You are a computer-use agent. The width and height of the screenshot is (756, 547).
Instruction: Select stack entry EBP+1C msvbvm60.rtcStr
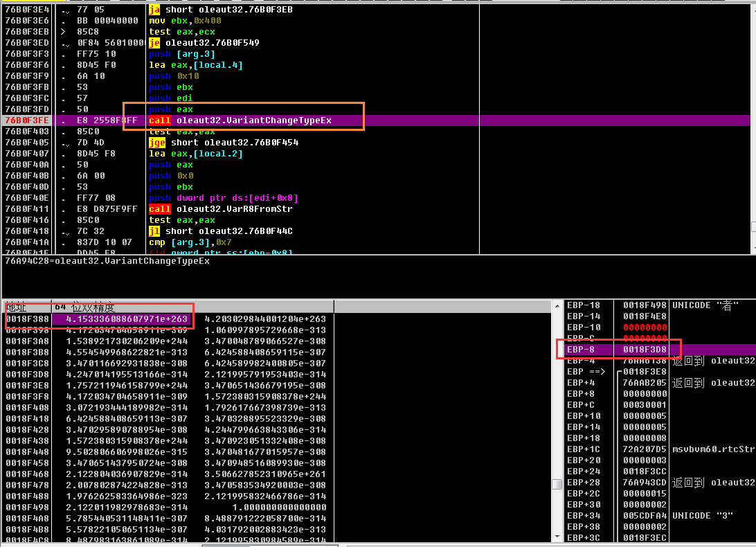660,449
